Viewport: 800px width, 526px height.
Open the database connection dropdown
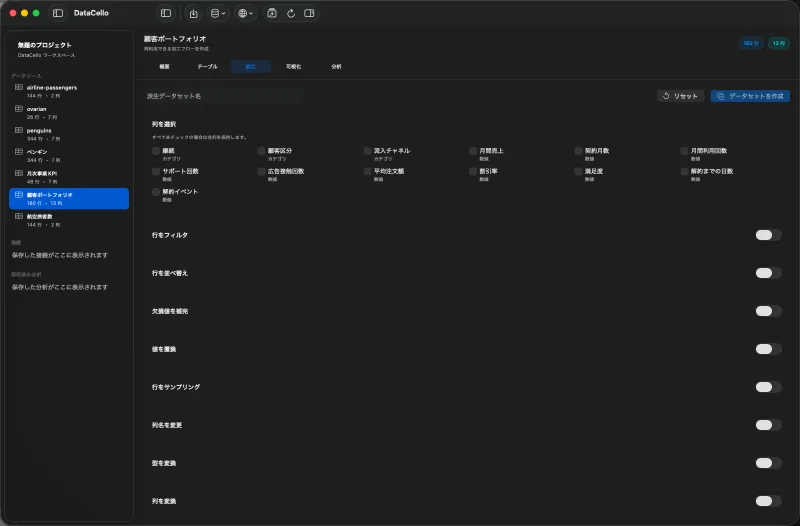point(218,13)
